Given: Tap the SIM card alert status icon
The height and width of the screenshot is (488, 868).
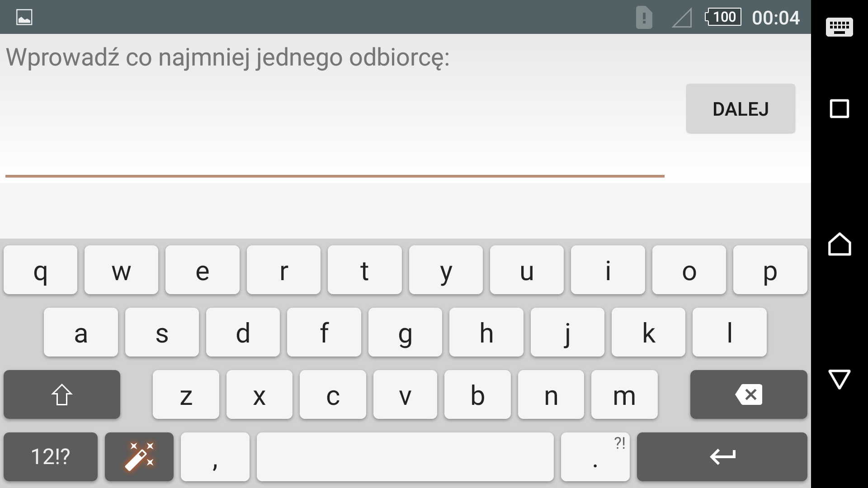Looking at the screenshot, I should pyautogui.click(x=644, y=18).
